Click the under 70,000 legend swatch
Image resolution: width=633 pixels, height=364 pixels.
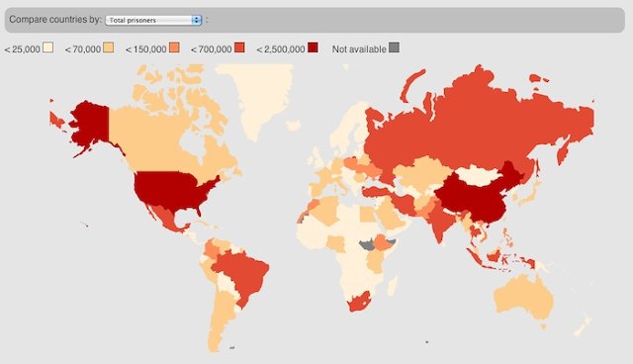pyautogui.click(x=108, y=47)
